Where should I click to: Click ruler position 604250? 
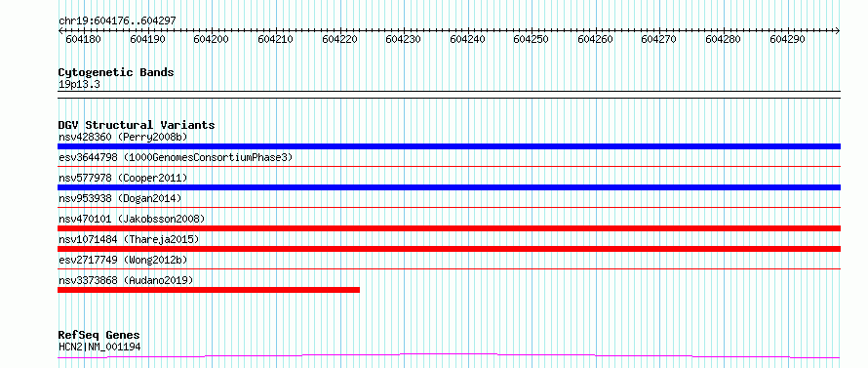(531, 39)
